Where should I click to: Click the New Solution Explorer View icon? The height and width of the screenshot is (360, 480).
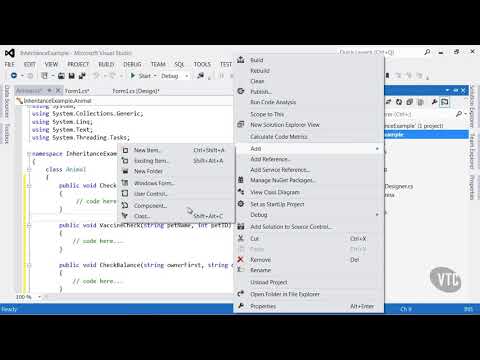tap(241, 124)
